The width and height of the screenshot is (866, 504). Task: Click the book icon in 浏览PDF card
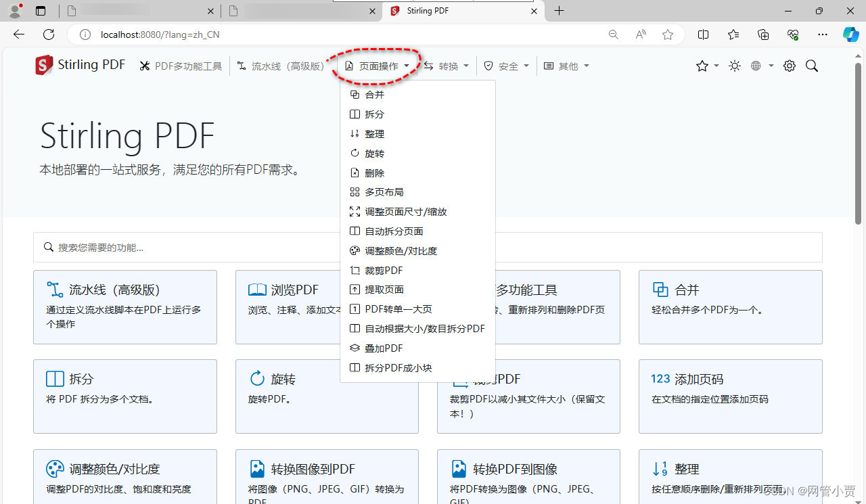pos(257,290)
